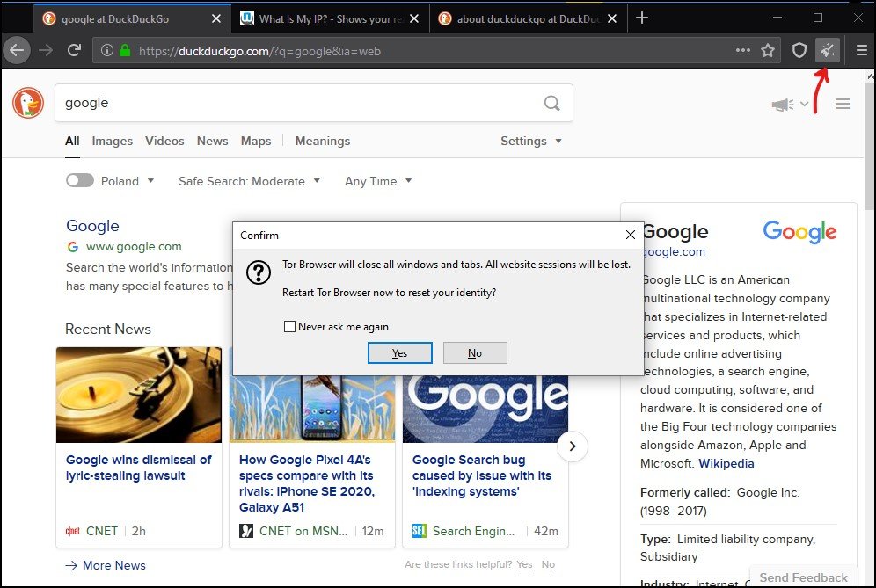The width and height of the screenshot is (876, 588).
Task: Click the forward navigation arrow
Action: (46, 51)
